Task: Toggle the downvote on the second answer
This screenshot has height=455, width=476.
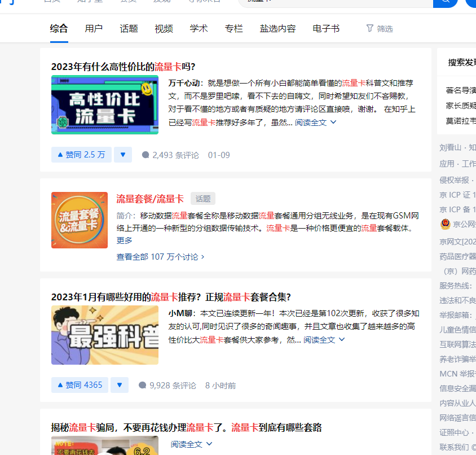Action: coord(120,384)
